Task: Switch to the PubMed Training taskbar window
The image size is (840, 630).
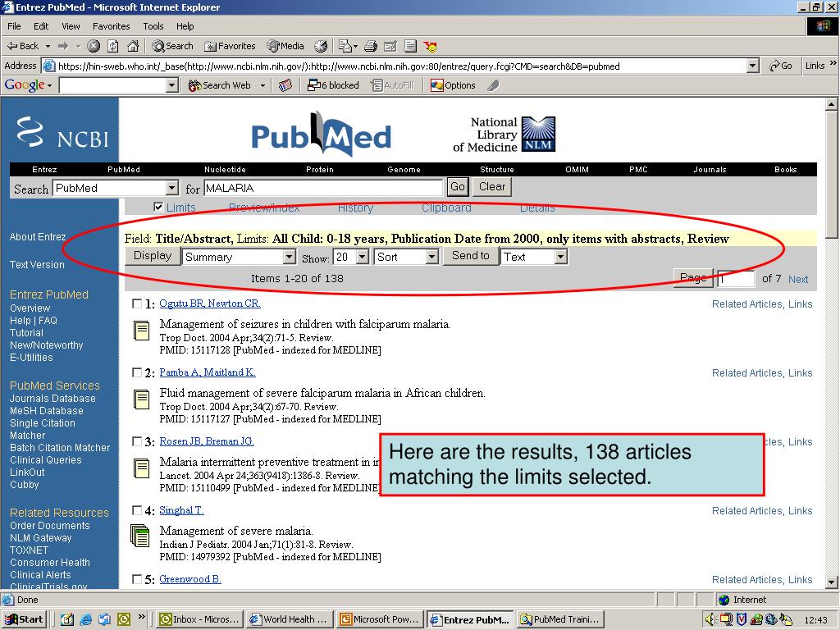Action: click(560, 619)
